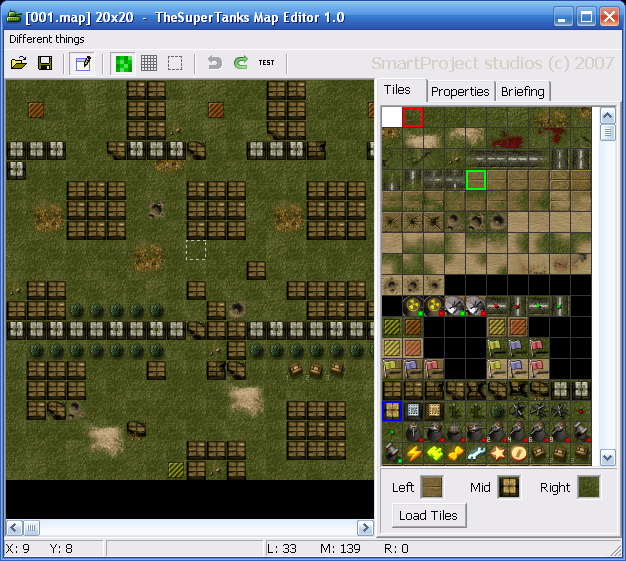
Task: Click the Right tile swatch
Action: pos(588,488)
